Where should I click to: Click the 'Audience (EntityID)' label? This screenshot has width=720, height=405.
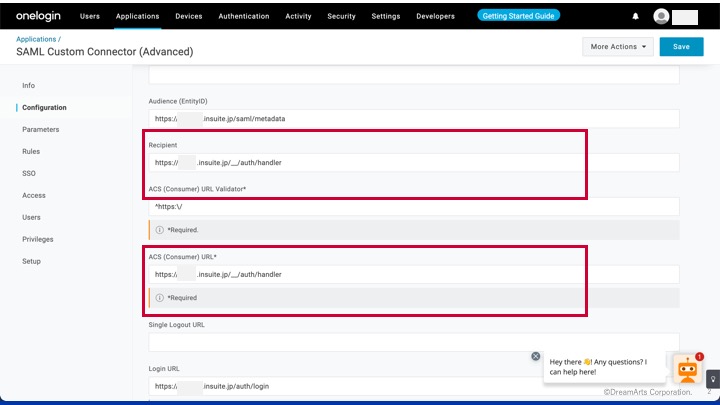(178, 101)
